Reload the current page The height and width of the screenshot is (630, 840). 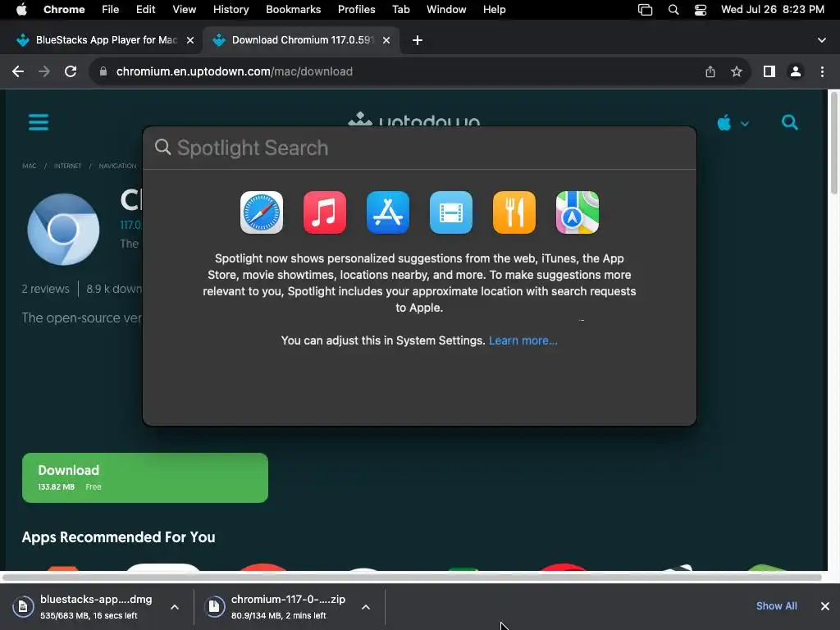71,71
